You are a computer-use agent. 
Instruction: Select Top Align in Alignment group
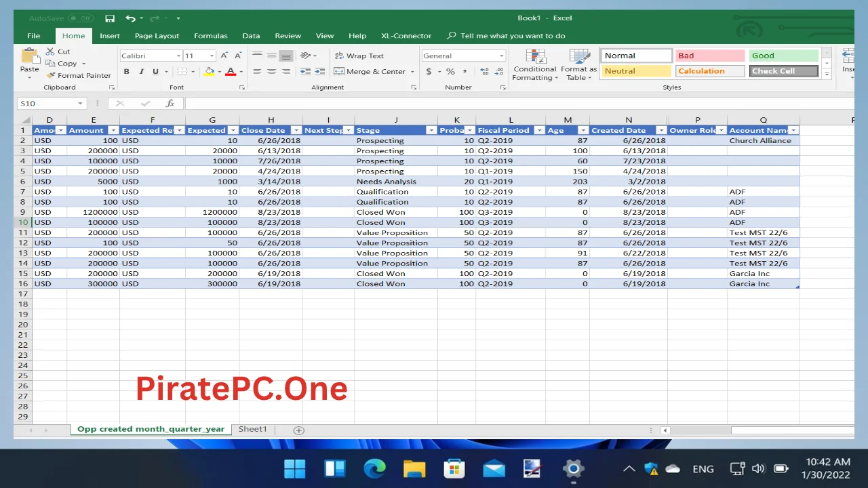click(257, 56)
